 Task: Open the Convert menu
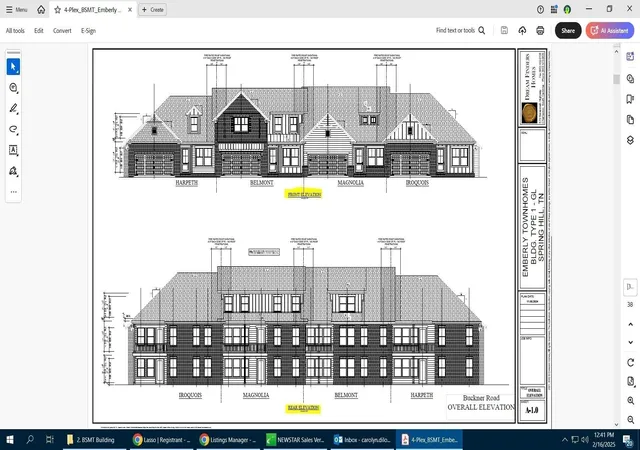[x=62, y=31]
